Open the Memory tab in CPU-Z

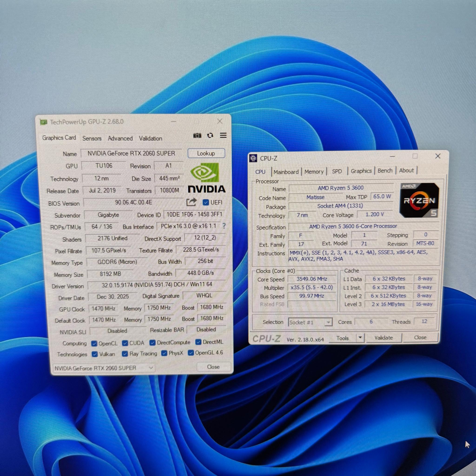tap(314, 172)
